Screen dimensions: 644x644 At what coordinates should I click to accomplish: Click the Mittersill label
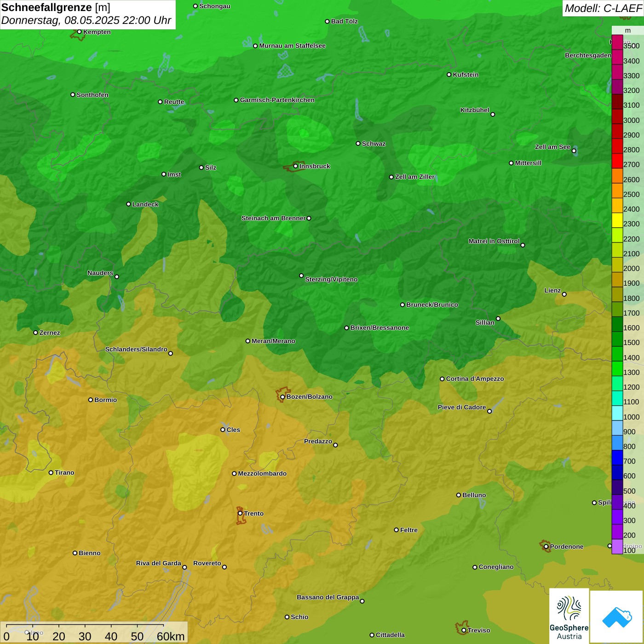(528, 163)
